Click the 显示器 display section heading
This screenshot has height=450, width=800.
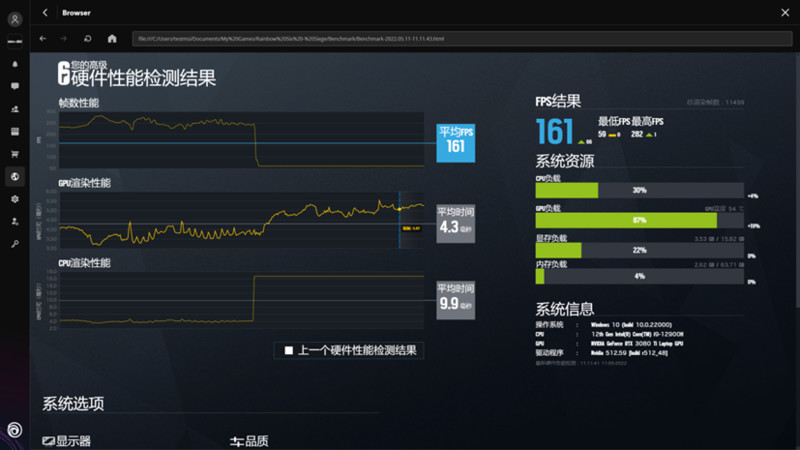[66, 441]
